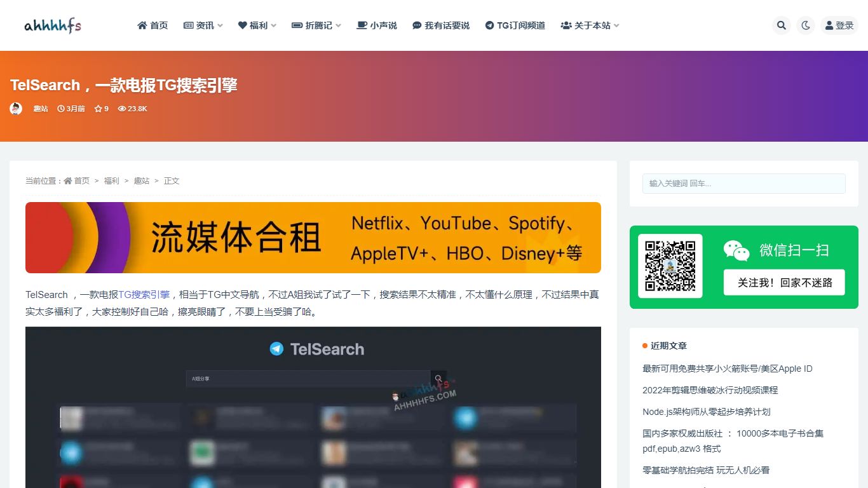Click the 关注我！回家不迷路 button
Screen dimensions: 868x488
tap(784, 282)
